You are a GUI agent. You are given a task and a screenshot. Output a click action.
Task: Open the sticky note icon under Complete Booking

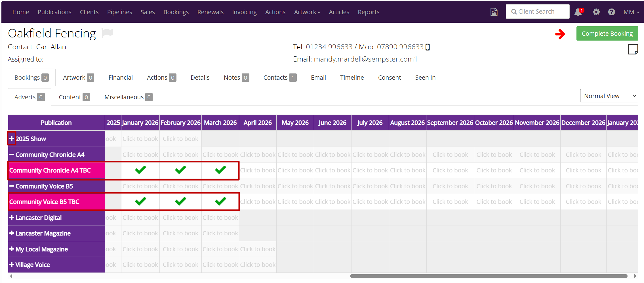tap(633, 49)
